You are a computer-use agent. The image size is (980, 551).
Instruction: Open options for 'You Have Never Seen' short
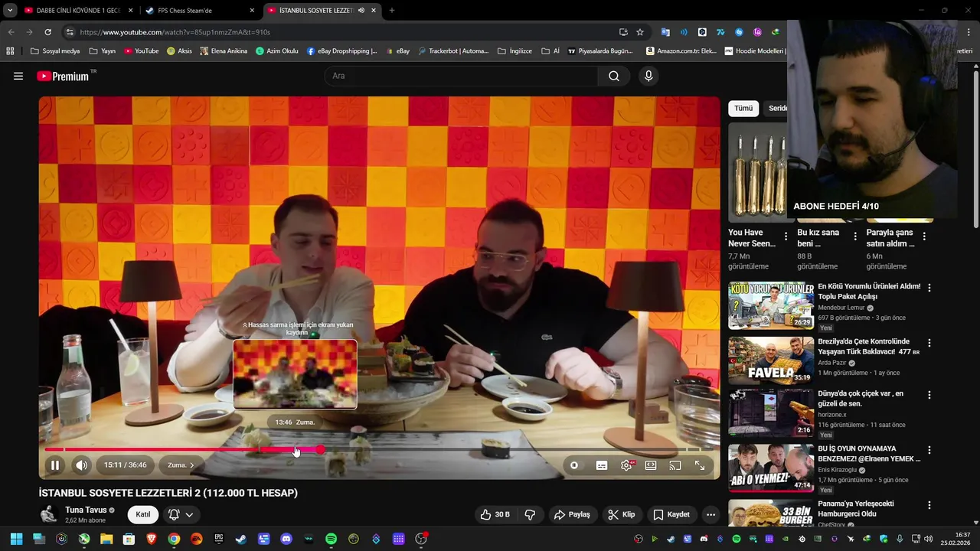coord(786,236)
